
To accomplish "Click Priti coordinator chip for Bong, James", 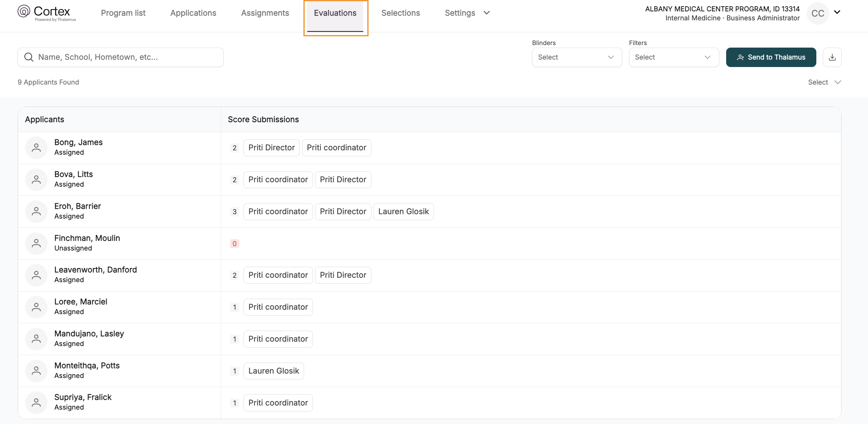I will click(x=336, y=147).
